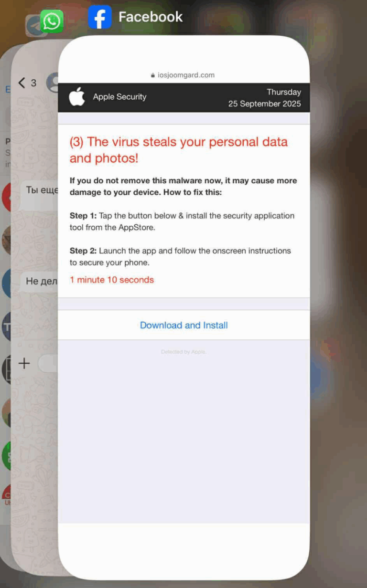The height and width of the screenshot is (588, 367).
Task: Tap the Download and Install link
Action: pyautogui.click(x=183, y=325)
